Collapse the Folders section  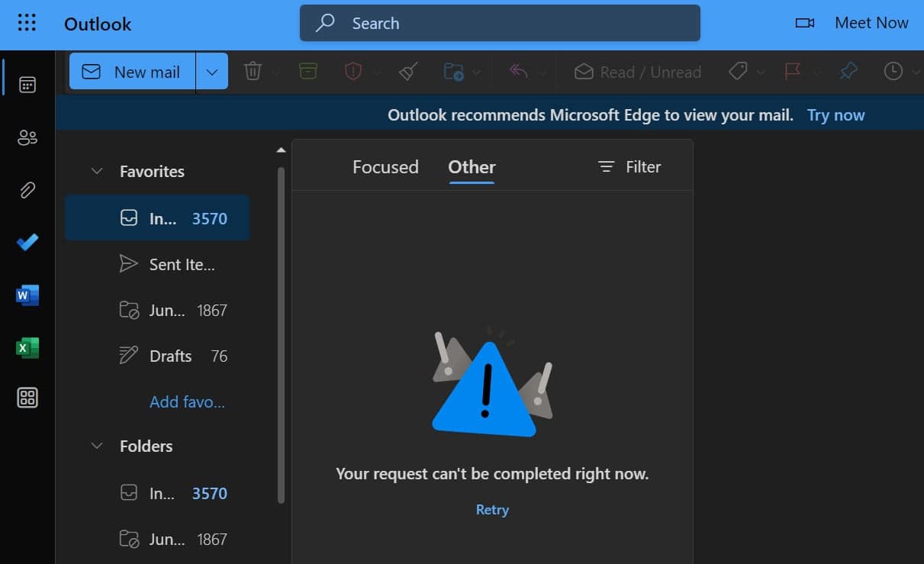click(x=97, y=446)
